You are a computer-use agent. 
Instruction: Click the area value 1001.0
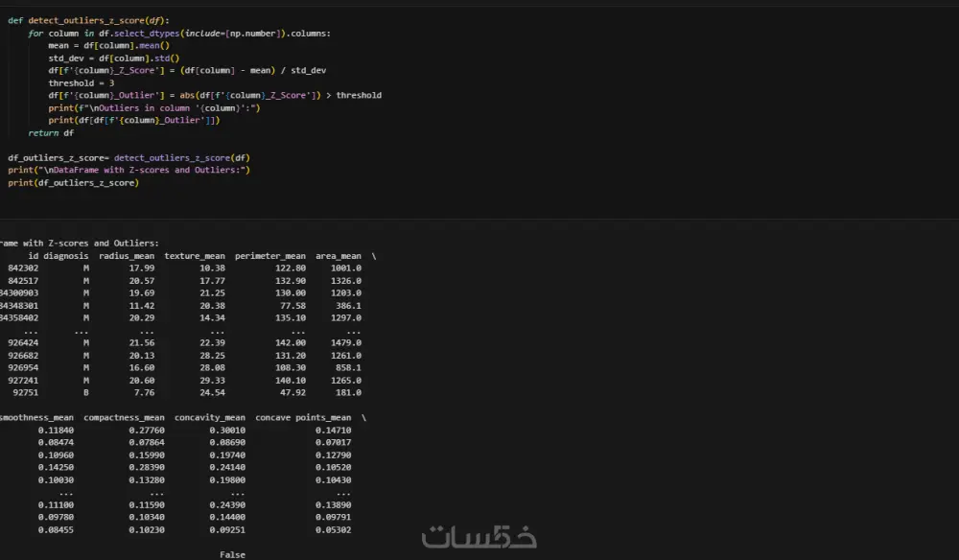coord(346,268)
